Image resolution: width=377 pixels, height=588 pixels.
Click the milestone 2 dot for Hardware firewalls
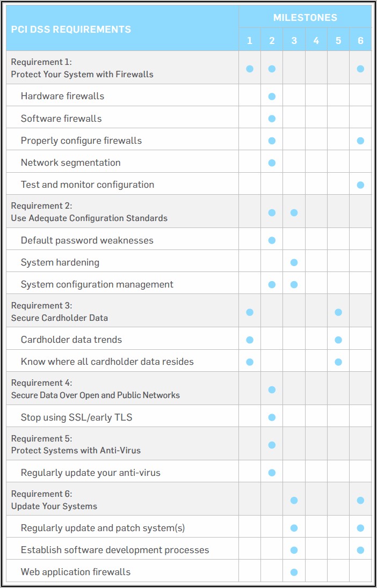coord(272,97)
